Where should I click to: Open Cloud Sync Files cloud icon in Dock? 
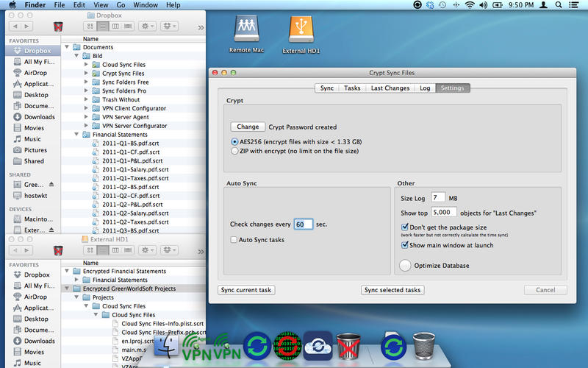pyautogui.click(x=318, y=346)
